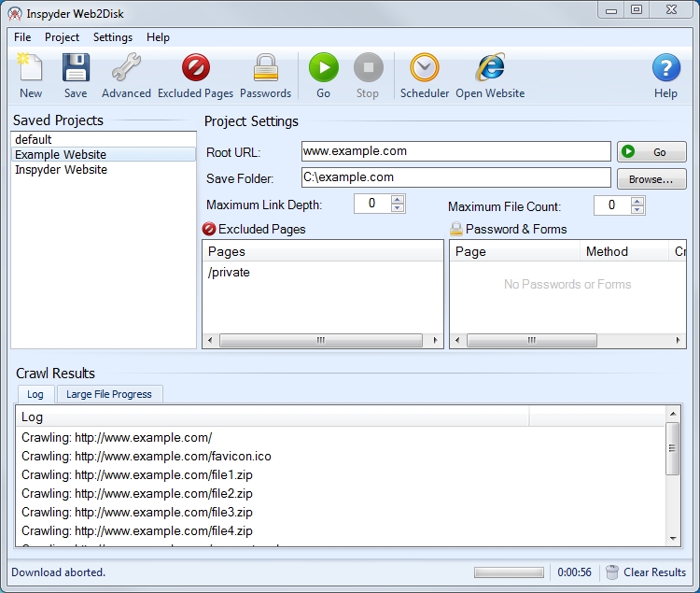700x593 pixels.
Task: Click Log scrollbar up arrow
Action: tap(673, 414)
